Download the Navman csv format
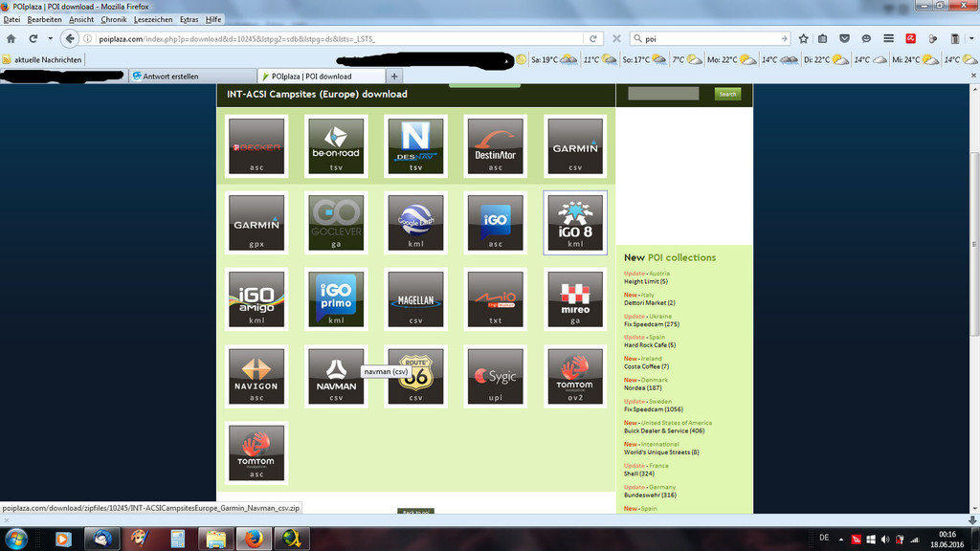 (336, 376)
